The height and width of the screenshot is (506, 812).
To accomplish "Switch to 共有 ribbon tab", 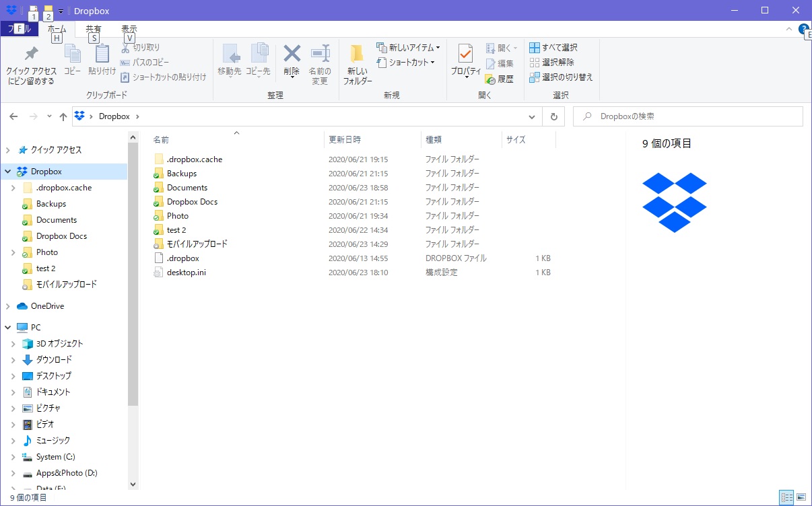I will pos(94,29).
